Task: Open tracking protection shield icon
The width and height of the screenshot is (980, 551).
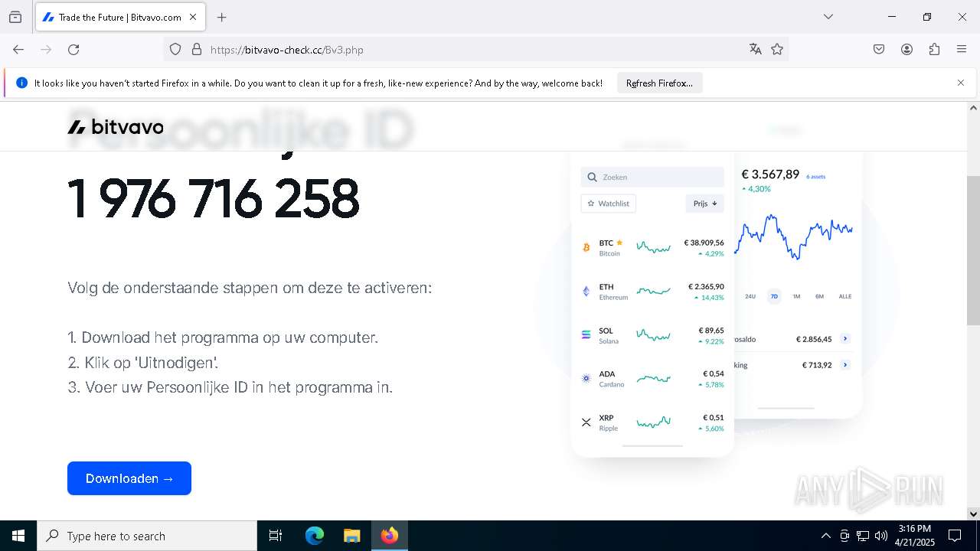Action: tap(175, 49)
